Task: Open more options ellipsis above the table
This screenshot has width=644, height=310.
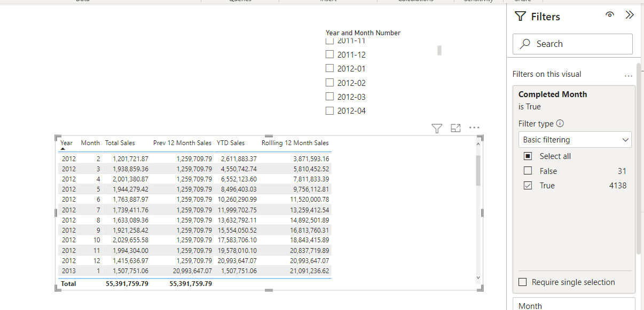Action: click(474, 128)
